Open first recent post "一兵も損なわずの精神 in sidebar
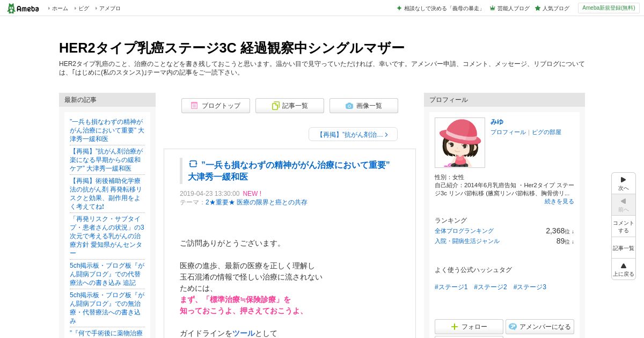Viewport: 644px width, 338px height. point(107,130)
